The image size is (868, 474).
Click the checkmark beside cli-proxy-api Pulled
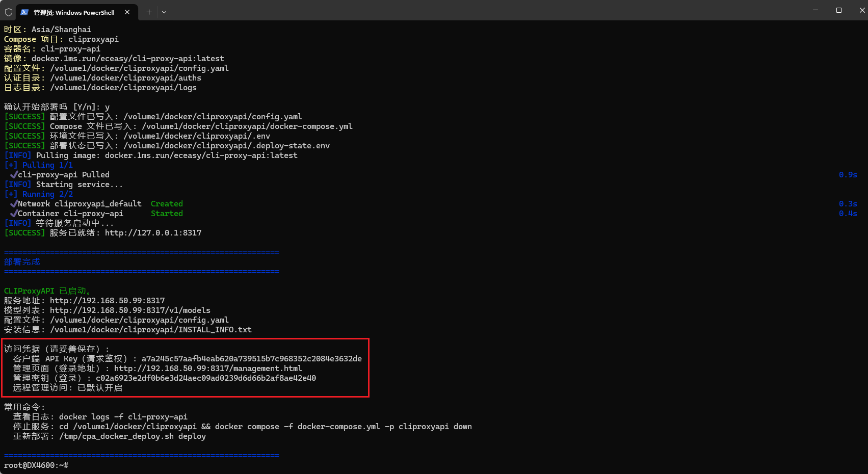(14, 175)
